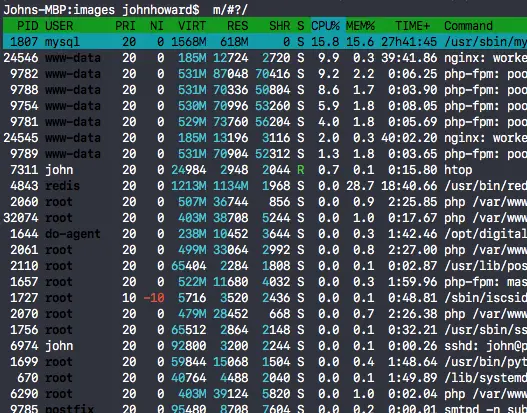The height and width of the screenshot is (413, 527).
Task: Select the redis process row 4843
Action: (265, 185)
